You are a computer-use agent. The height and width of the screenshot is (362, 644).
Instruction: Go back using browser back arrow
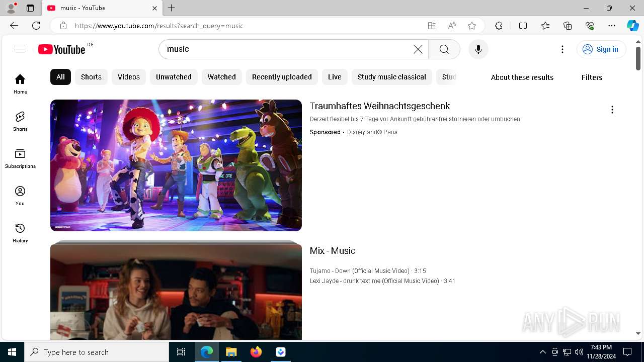pyautogui.click(x=14, y=26)
